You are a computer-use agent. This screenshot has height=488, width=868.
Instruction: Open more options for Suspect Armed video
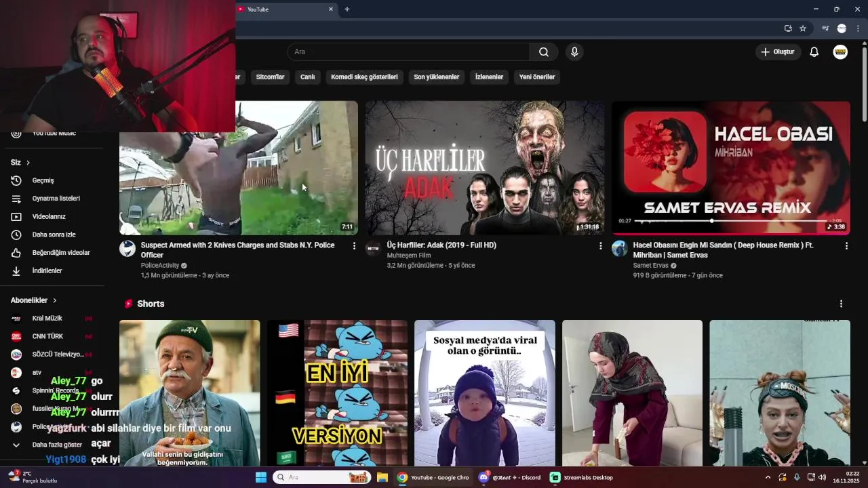[354, 246]
